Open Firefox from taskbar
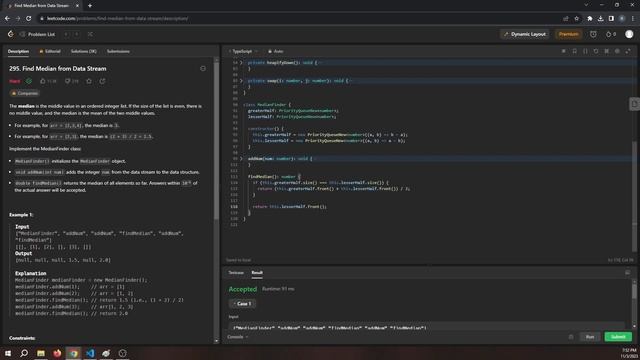The width and height of the screenshot is (640, 360). pyautogui.click(x=57, y=353)
